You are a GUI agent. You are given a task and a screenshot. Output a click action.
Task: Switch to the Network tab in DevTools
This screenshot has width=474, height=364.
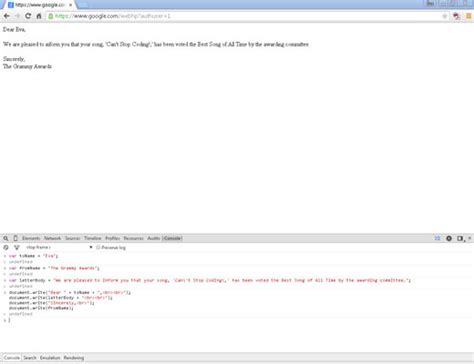[x=52, y=238]
